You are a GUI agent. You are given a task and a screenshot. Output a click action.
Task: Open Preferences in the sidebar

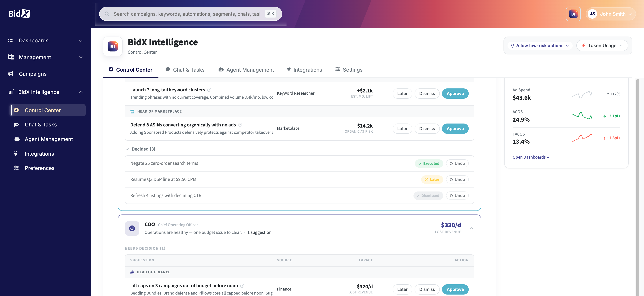[x=40, y=168]
